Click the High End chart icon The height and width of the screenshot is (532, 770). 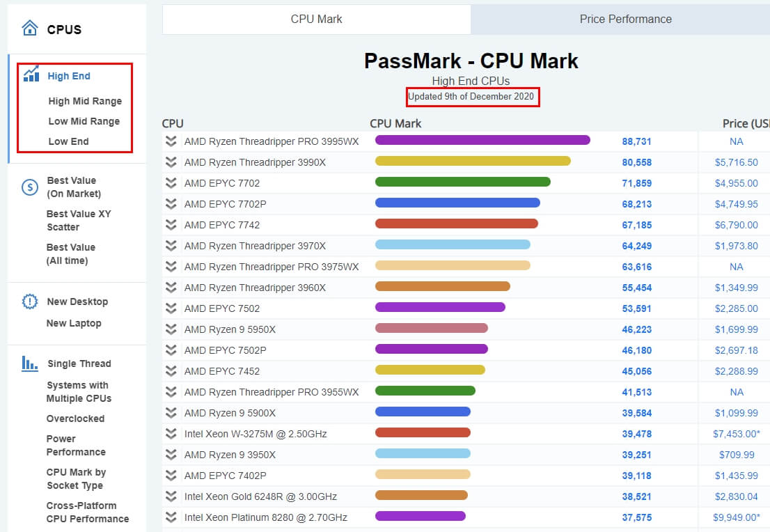(x=31, y=74)
